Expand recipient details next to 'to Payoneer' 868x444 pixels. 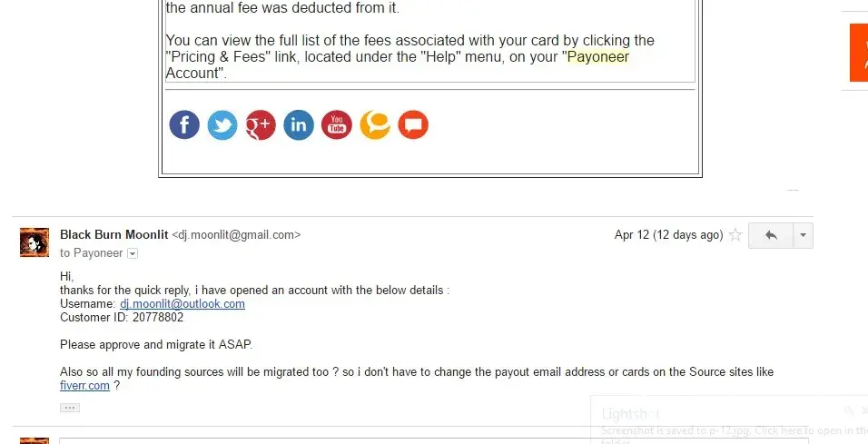133,253
